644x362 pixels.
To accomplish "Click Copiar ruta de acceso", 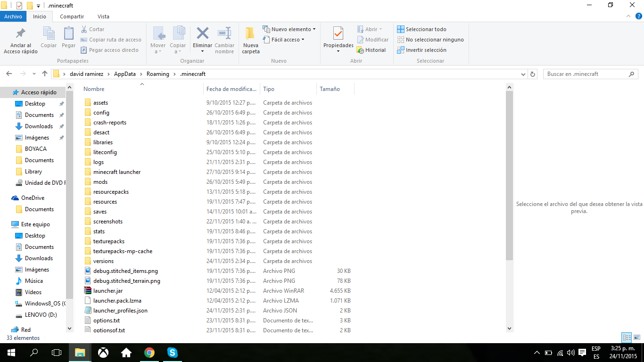I will coord(111,40).
